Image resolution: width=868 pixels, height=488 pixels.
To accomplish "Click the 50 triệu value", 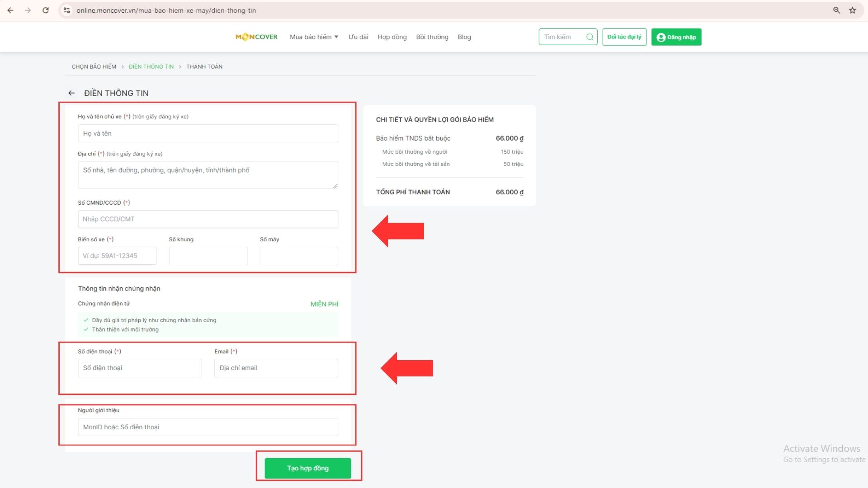I will (x=514, y=164).
